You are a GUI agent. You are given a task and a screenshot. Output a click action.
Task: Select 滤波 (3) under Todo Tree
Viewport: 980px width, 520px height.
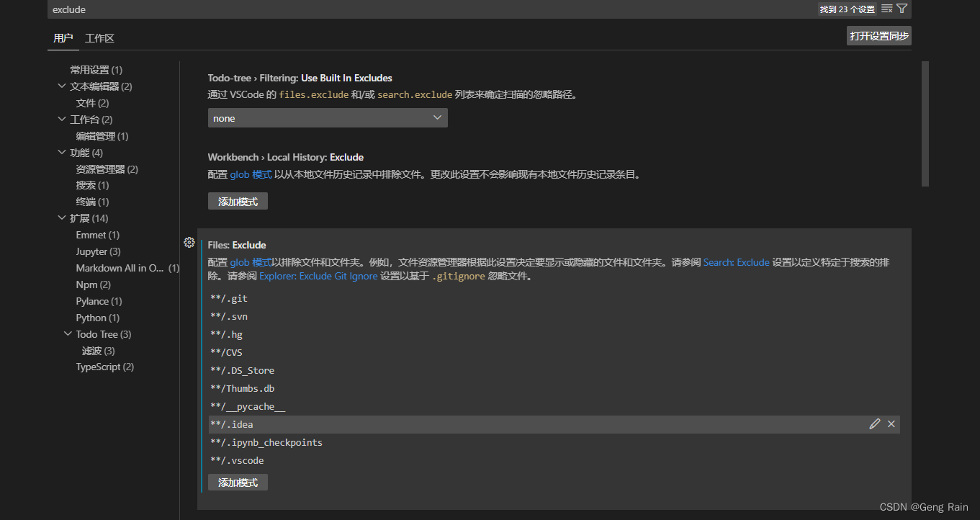[99, 351]
